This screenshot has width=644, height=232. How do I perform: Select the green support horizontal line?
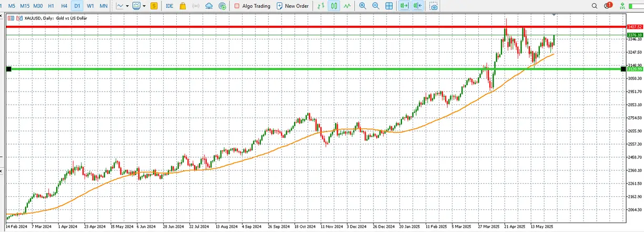click(x=316, y=69)
